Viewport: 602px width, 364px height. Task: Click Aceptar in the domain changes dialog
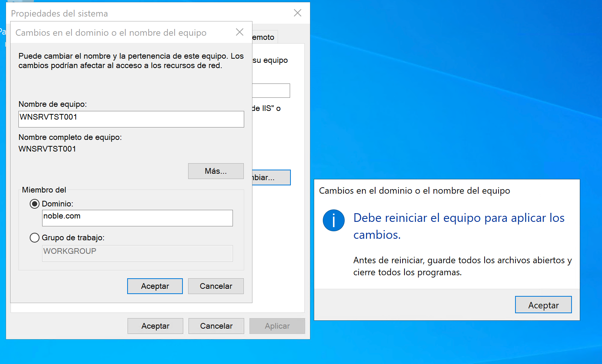tap(155, 286)
